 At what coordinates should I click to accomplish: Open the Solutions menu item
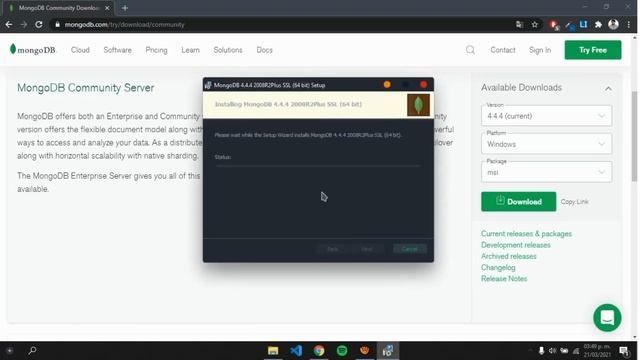coord(228,50)
